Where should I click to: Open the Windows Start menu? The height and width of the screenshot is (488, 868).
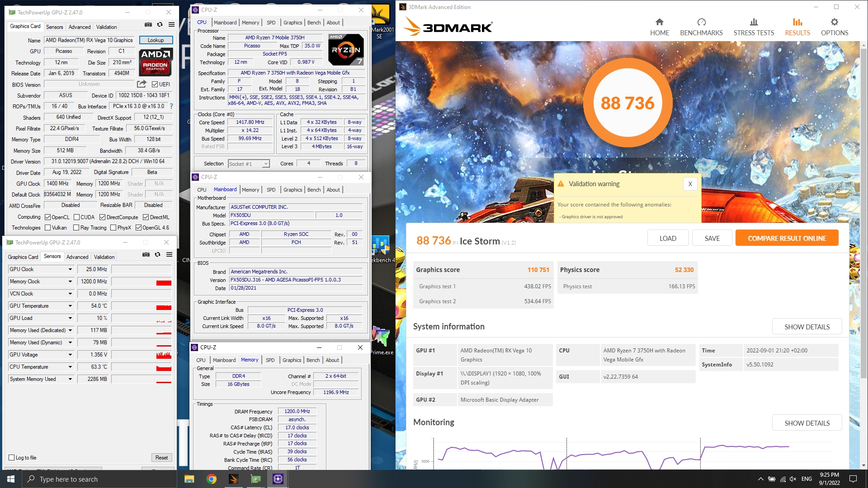(x=11, y=479)
